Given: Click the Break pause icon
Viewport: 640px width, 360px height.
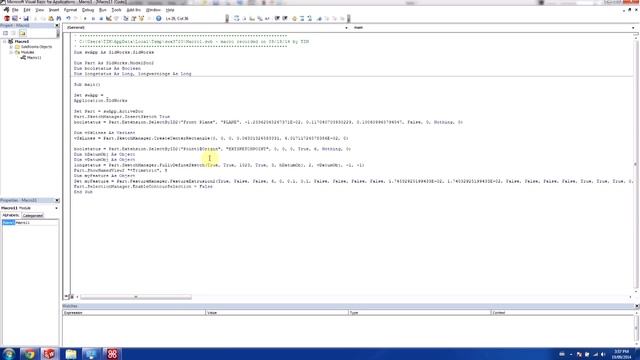Looking at the screenshot, I should click(93, 18).
